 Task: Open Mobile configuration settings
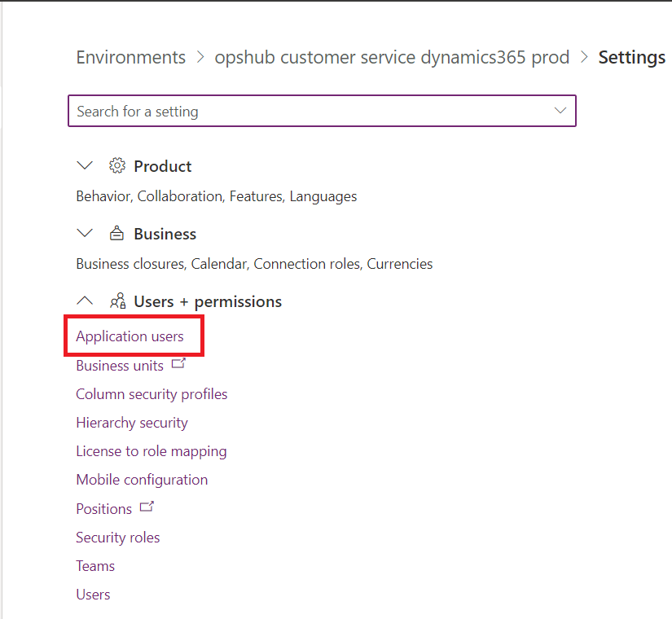coord(142,480)
